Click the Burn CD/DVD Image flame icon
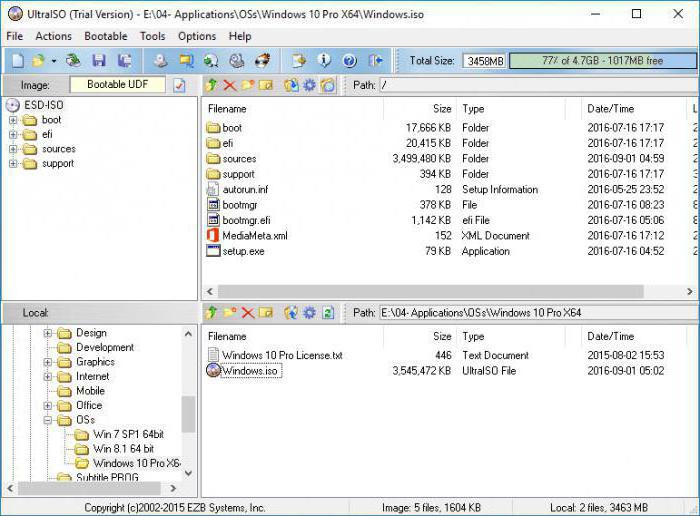Screen dimensions: 700x516 coord(262,61)
